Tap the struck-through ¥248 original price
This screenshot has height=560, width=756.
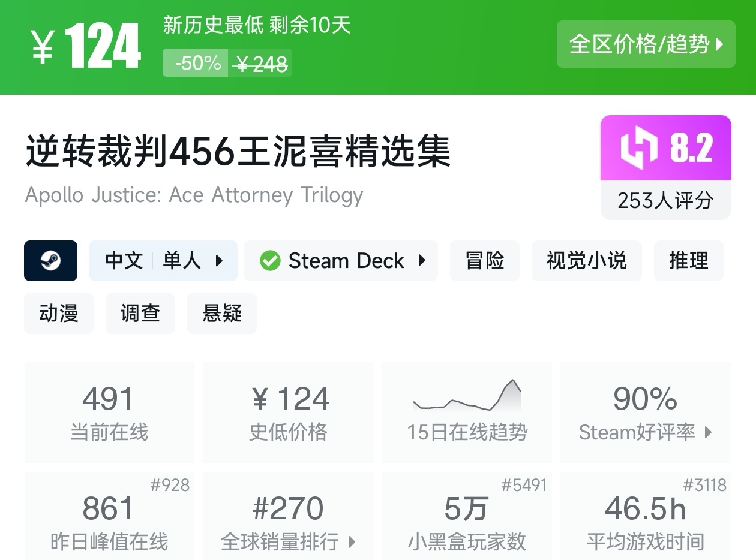coord(261,64)
